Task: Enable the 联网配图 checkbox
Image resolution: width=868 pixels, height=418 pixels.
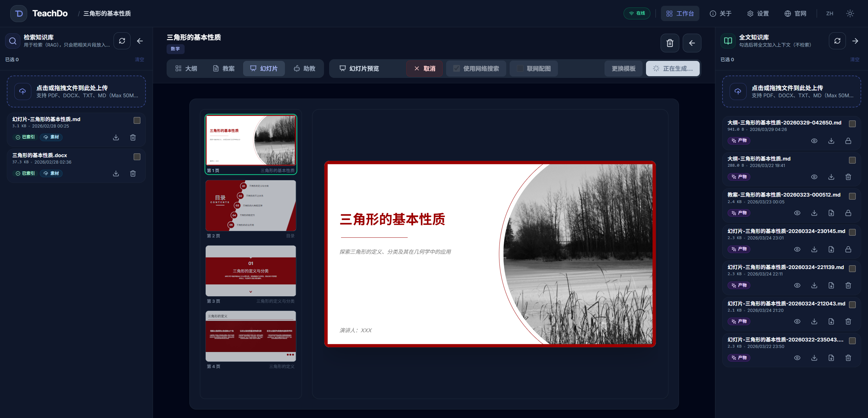Action: tap(520, 68)
